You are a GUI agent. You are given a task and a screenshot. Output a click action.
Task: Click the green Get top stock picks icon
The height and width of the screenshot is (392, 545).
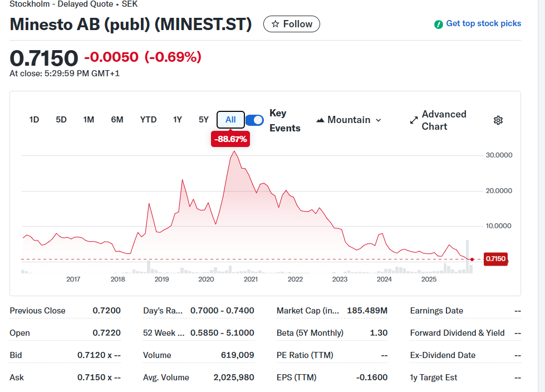click(439, 24)
